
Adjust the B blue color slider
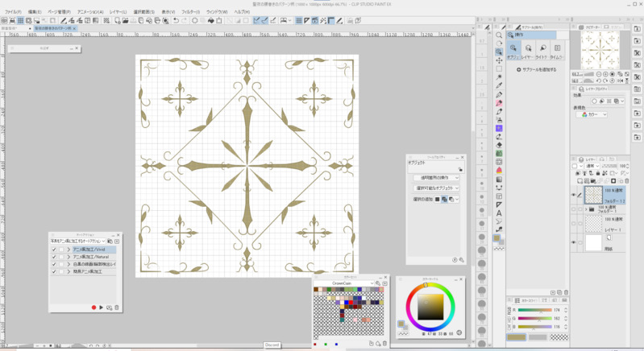coord(534,327)
